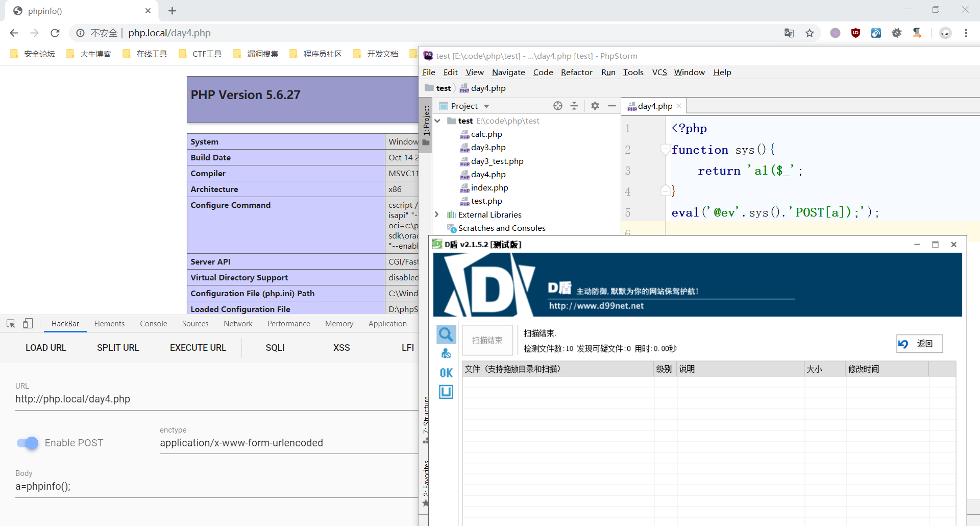Click PhpStorm locate-in-project target icon

tap(558, 106)
